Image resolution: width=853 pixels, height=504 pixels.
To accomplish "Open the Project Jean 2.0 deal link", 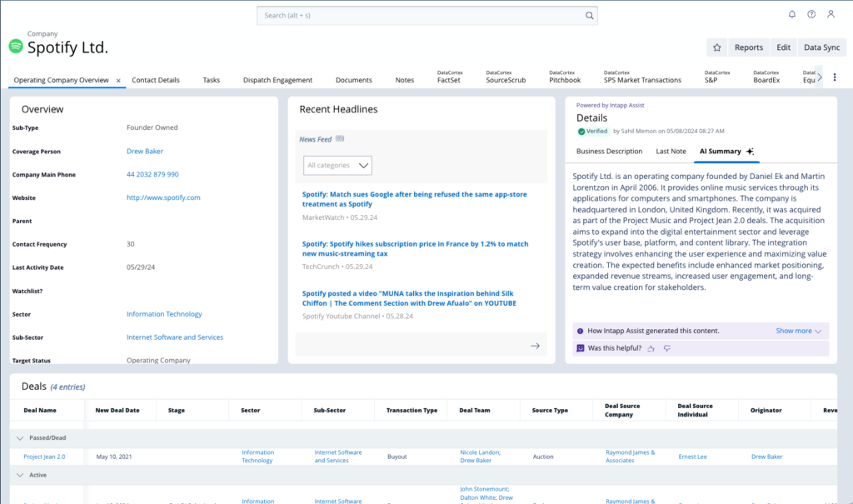I will tap(44, 457).
